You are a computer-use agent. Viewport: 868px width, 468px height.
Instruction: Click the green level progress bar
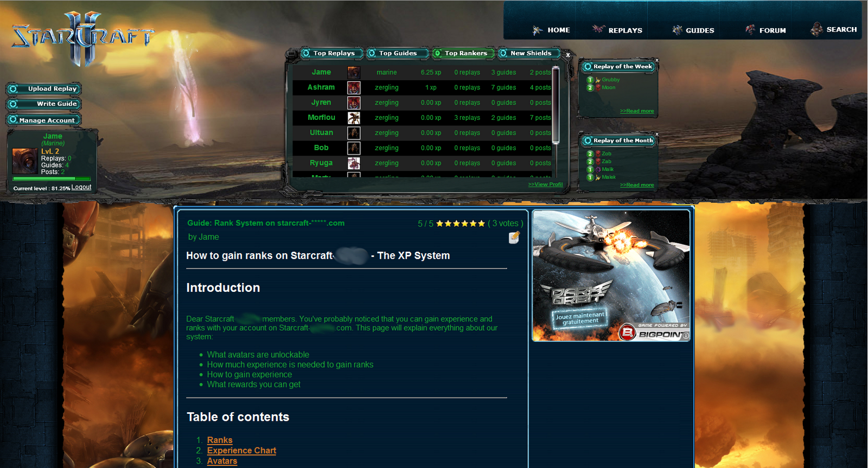point(52,178)
